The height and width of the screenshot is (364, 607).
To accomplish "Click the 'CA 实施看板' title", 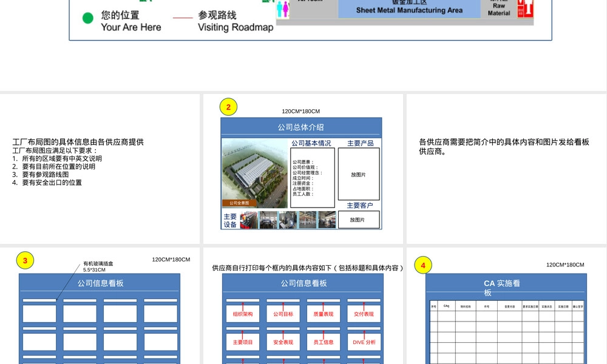I will point(502,288).
